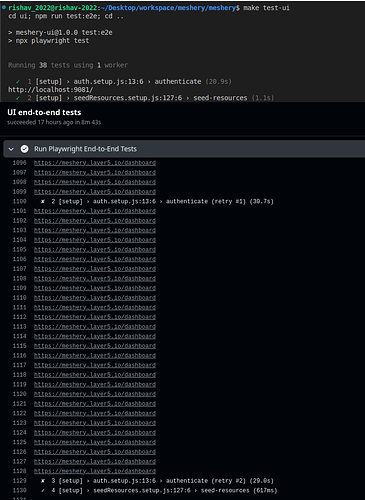Viewport: 365px width, 500px height.
Task: Collapse the Run Playwright End-to-End Tests step
Action: [11, 149]
